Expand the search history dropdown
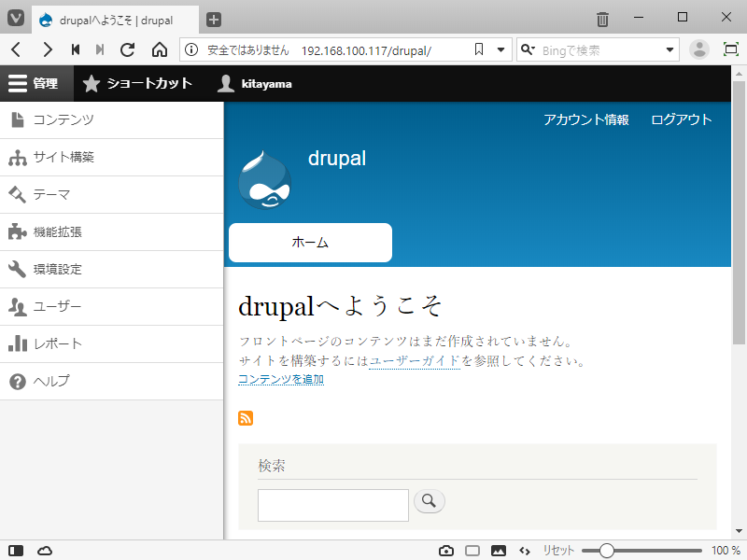 [x=669, y=49]
